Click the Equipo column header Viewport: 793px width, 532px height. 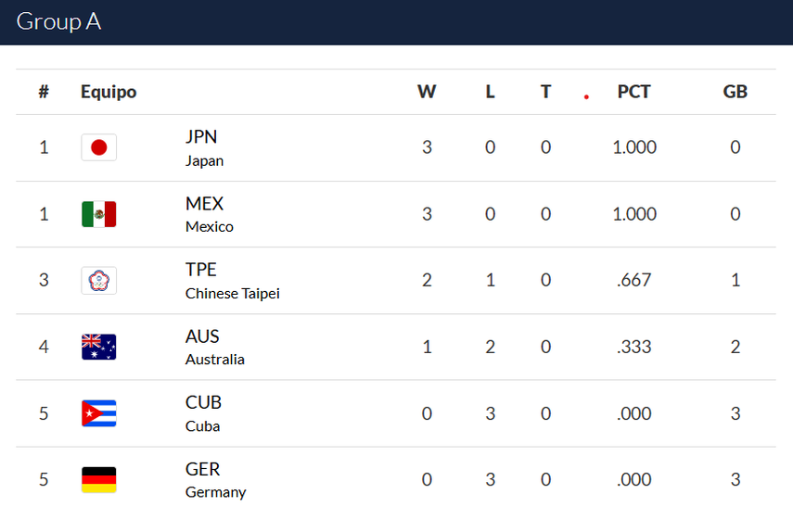pos(109,92)
